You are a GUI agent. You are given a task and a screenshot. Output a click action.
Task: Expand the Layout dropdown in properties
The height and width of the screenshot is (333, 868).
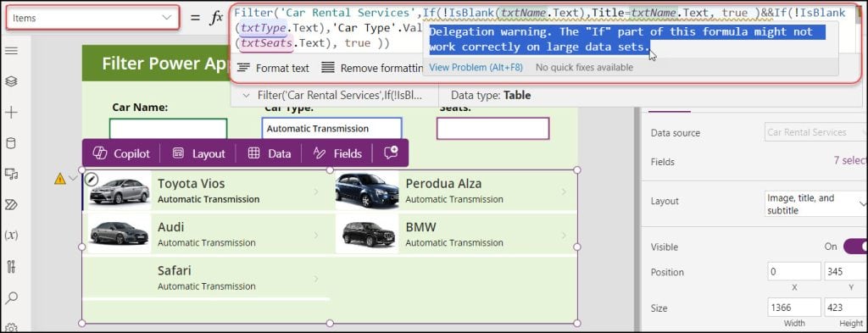[x=813, y=203]
